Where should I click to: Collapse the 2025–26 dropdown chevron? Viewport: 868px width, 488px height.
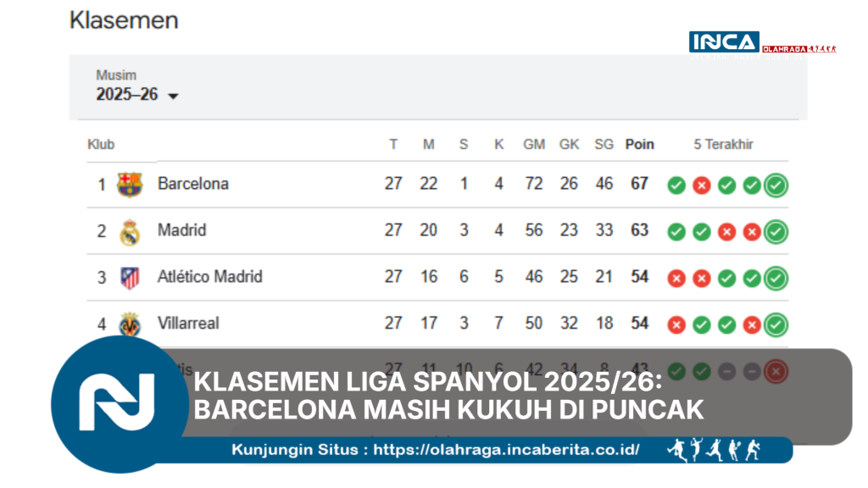point(174,97)
